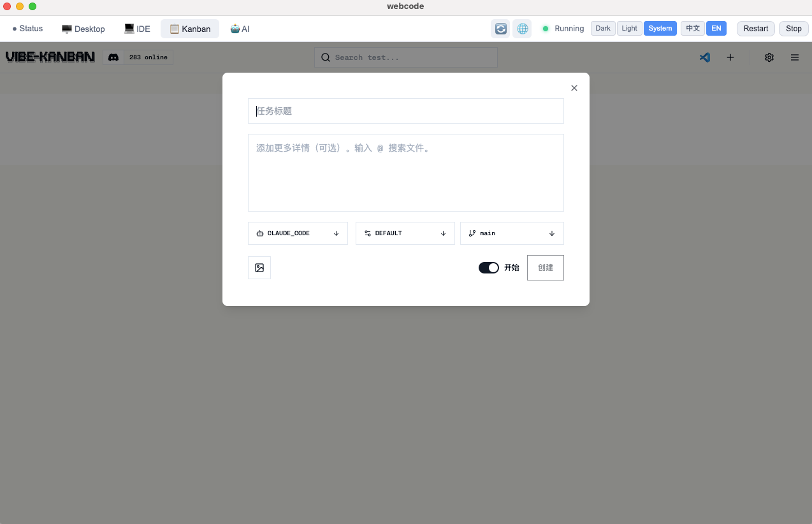Screen dimensions: 812x524
Task: Open the hamburger menu icon
Action: 794,57
